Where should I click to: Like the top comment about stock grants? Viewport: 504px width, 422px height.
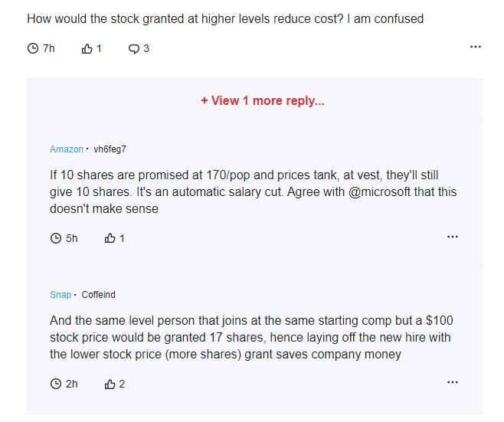point(87,49)
